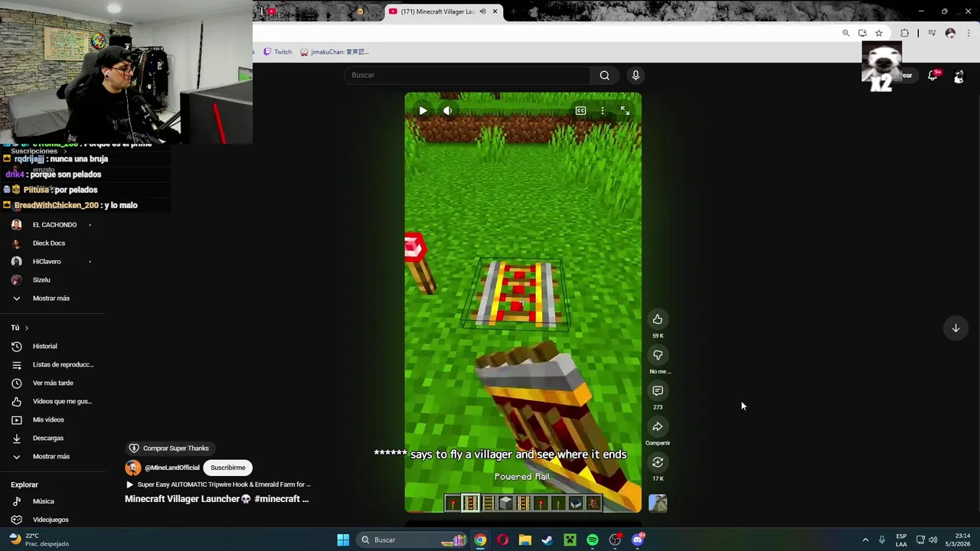The width and height of the screenshot is (980, 551).
Task: Open the Minecraft creeper taskbar icon
Action: pyautogui.click(x=570, y=540)
